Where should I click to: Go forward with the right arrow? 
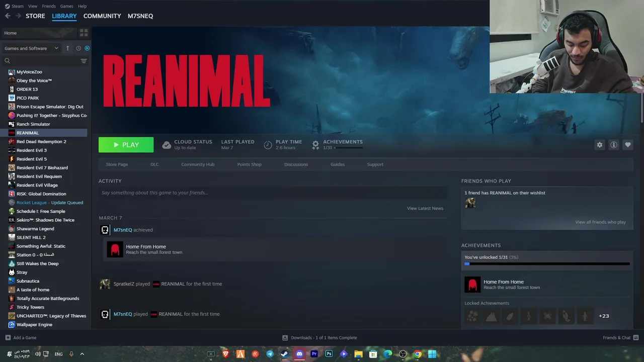(18, 16)
